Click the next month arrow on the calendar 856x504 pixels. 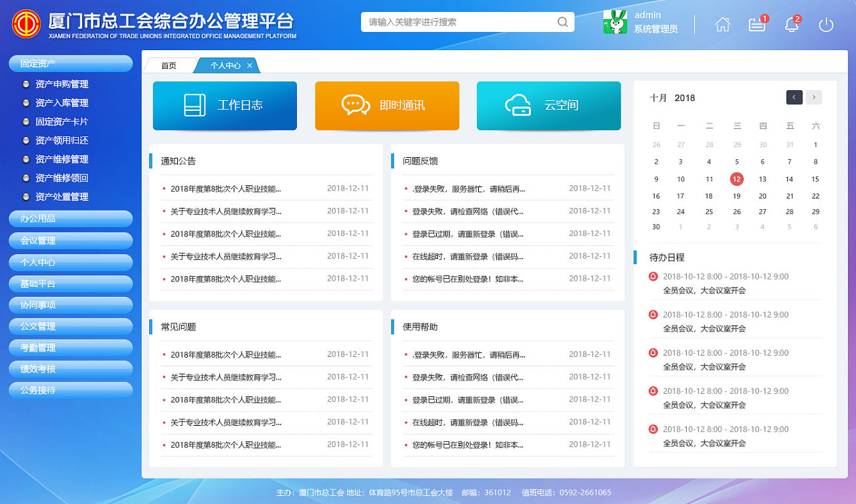pyautogui.click(x=813, y=97)
